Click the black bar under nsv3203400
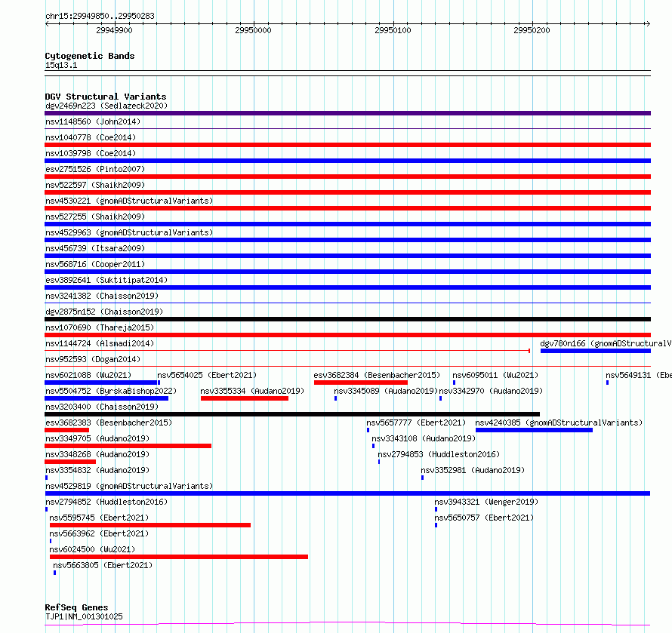This screenshot has width=672, height=633. tap(292, 414)
